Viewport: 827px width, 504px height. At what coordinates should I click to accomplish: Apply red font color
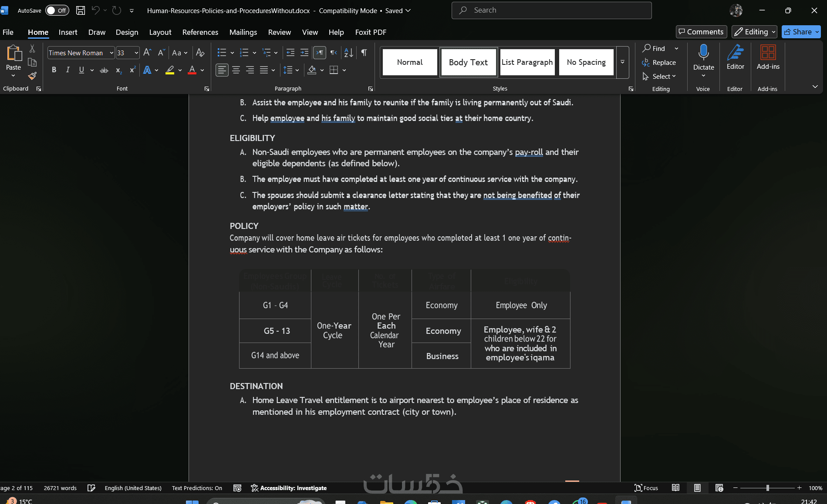point(192,70)
